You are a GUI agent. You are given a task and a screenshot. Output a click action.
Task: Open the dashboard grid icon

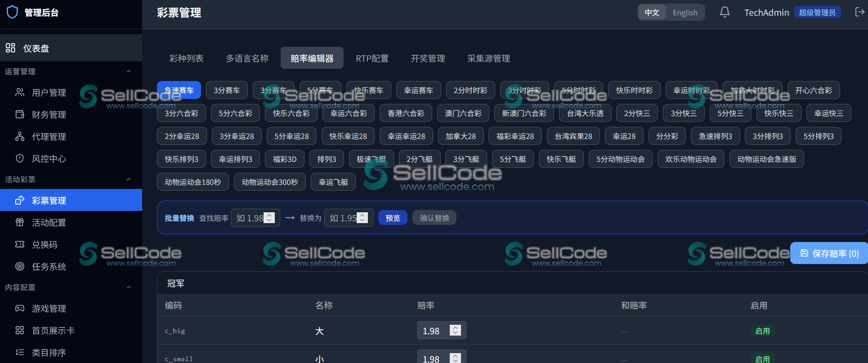pos(11,48)
